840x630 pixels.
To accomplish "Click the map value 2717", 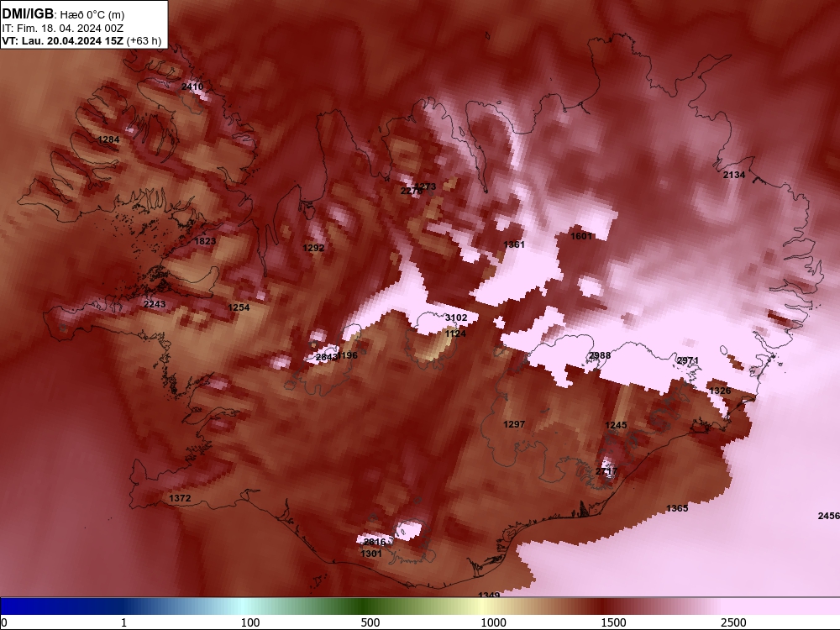I will 607,471.
